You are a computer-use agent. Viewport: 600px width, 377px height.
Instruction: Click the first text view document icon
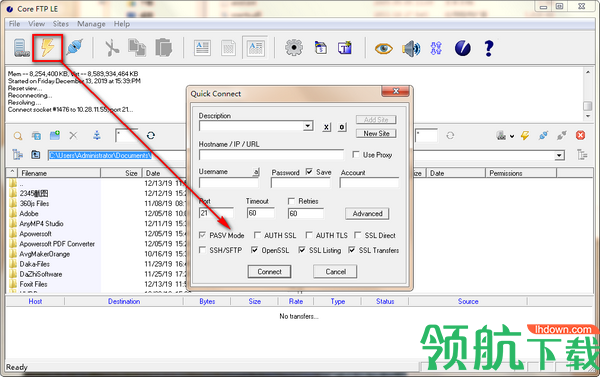point(202,49)
